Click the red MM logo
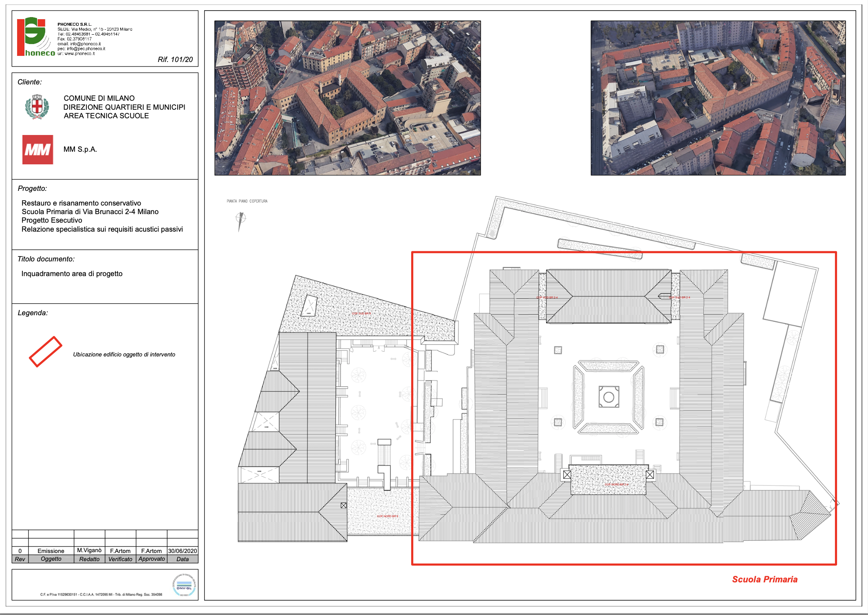Image resolution: width=868 pixels, height=615 pixels. pyautogui.click(x=37, y=150)
